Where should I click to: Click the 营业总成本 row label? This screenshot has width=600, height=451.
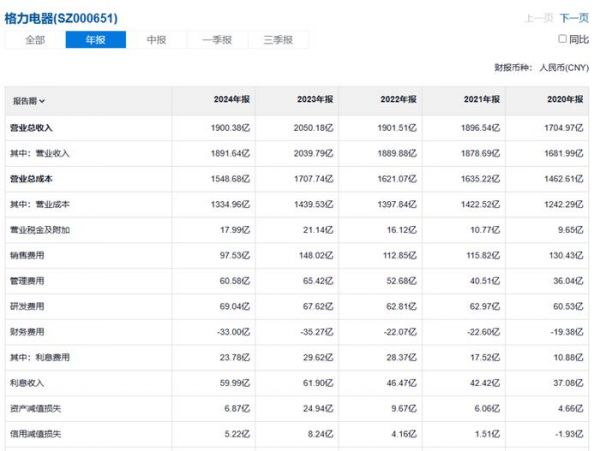[x=31, y=179]
